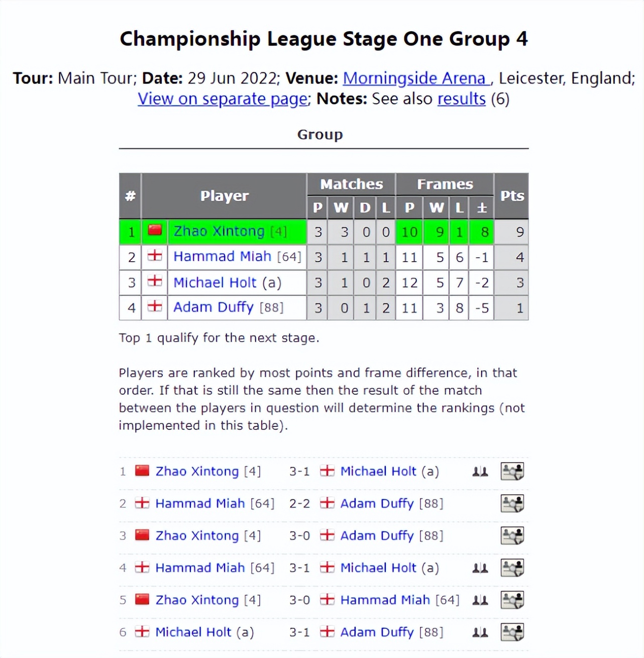Open head-to-head icon for match 4

pos(480,568)
